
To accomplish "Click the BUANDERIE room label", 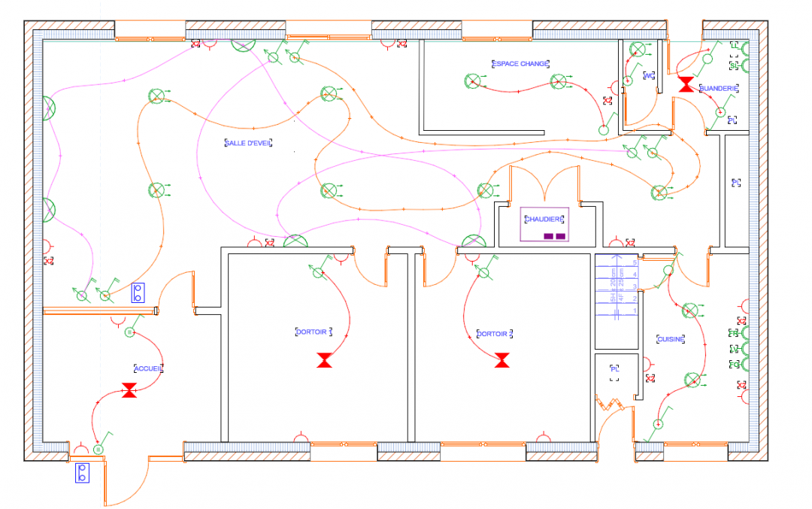I will pos(720,89).
